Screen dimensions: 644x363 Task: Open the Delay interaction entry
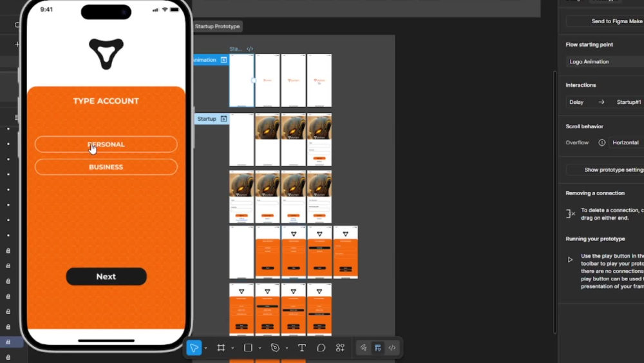576,102
